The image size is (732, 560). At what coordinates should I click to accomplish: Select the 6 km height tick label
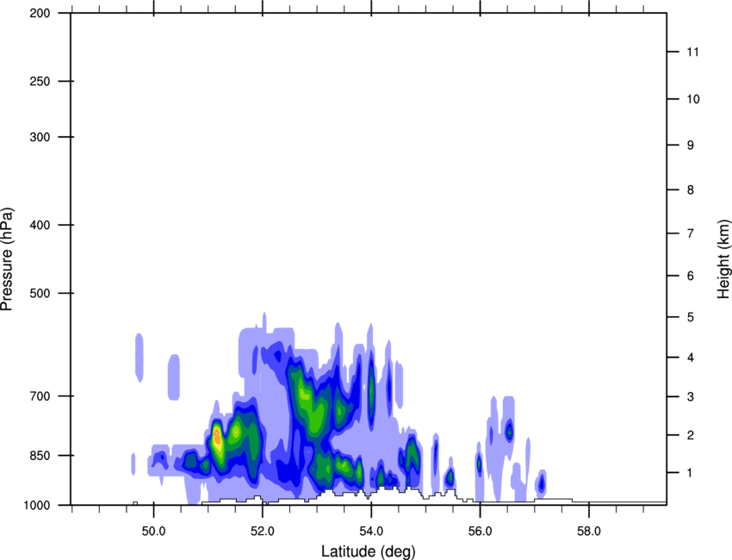tap(688, 276)
